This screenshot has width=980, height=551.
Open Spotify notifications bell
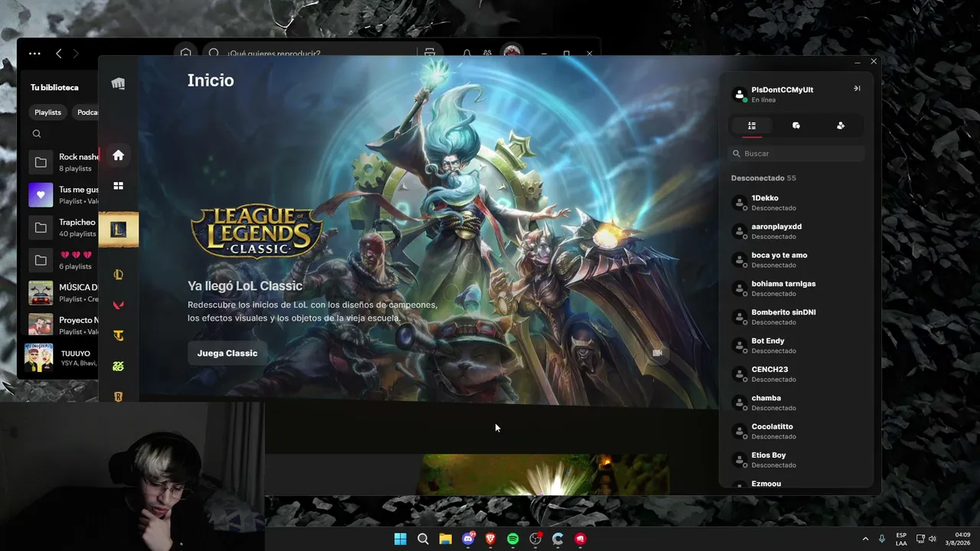tap(467, 53)
